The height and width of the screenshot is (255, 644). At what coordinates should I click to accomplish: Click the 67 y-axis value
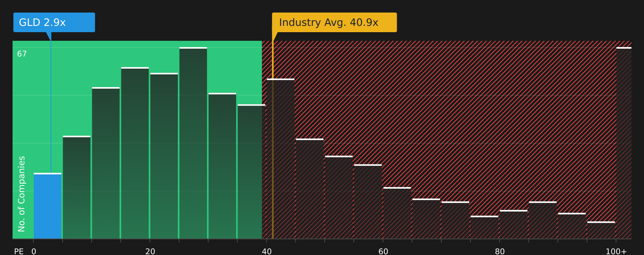pyautogui.click(x=22, y=54)
